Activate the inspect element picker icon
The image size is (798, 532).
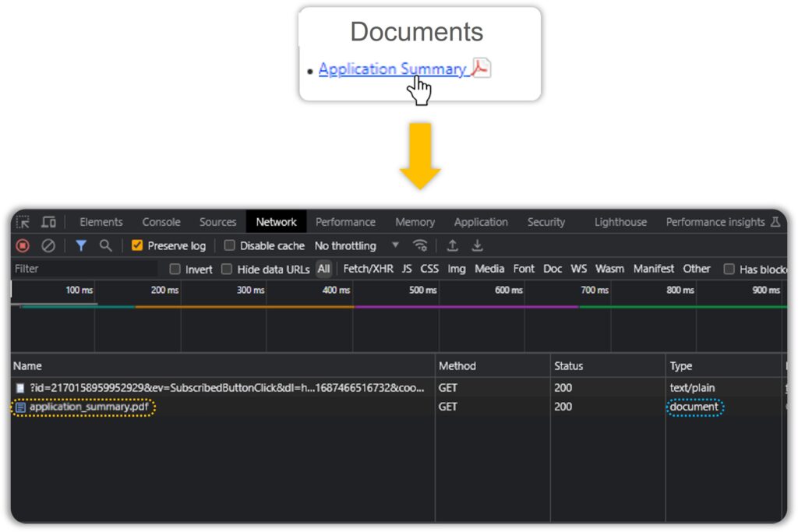click(x=23, y=222)
